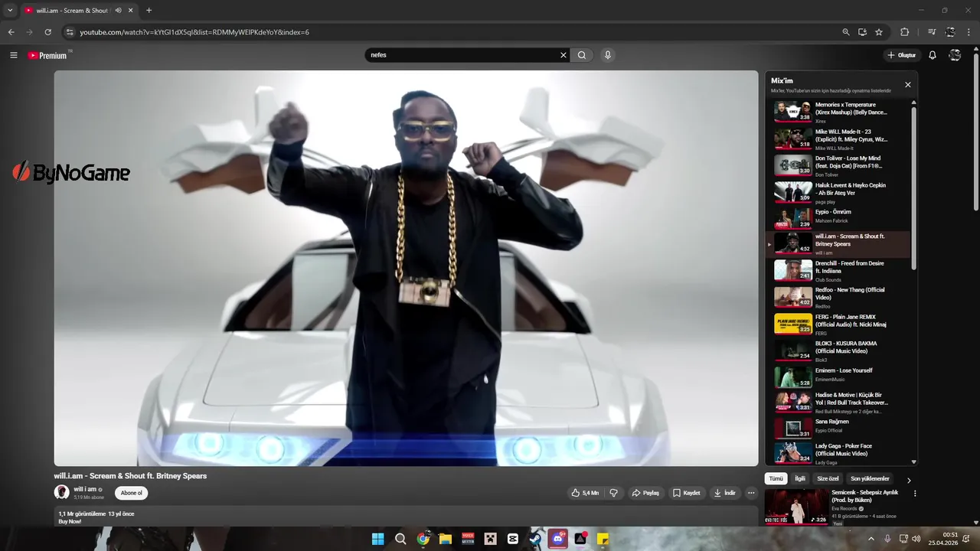Screen dimensions: 980x551
Task: Open zoom indicator in address bar
Action: pos(845,32)
